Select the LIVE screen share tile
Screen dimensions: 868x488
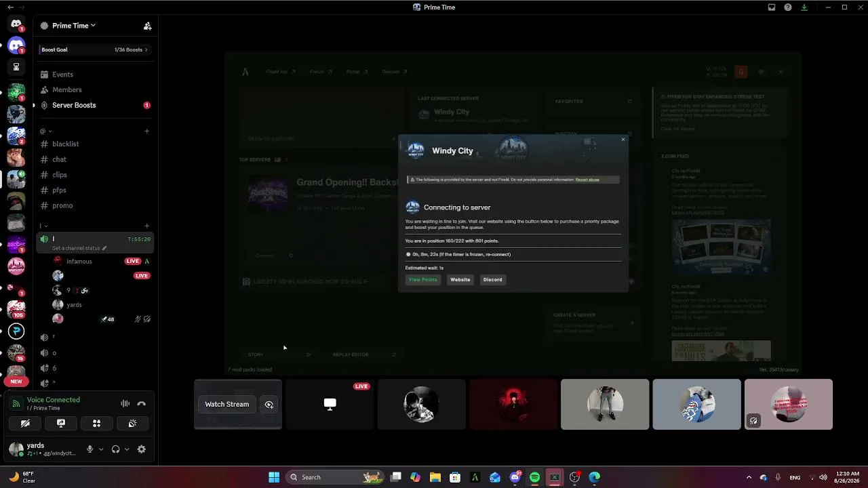[x=330, y=404]
